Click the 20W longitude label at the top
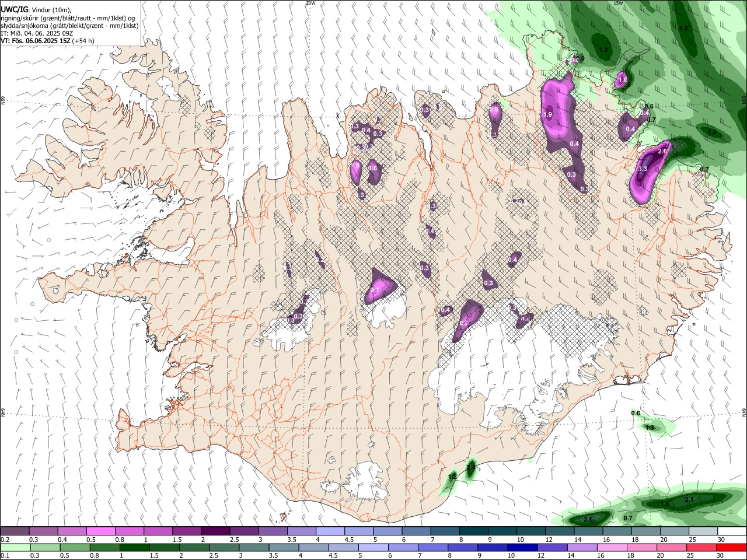Screen dimensions: 747x560 310,3
